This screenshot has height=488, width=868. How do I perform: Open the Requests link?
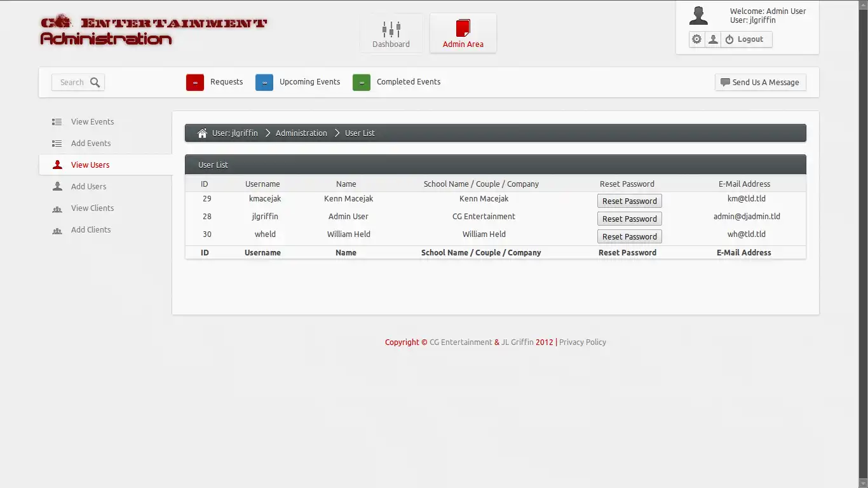tap(227, 82)
